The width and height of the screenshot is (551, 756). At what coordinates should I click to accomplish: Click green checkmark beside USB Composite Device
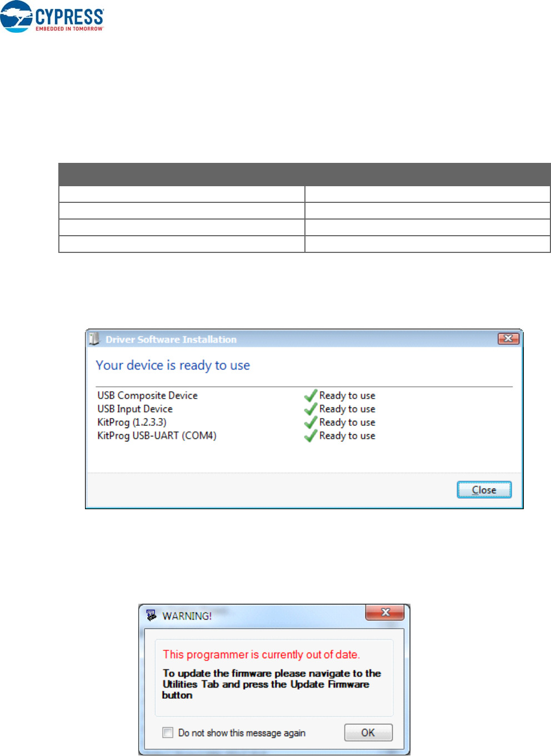(x=310, y=396)
